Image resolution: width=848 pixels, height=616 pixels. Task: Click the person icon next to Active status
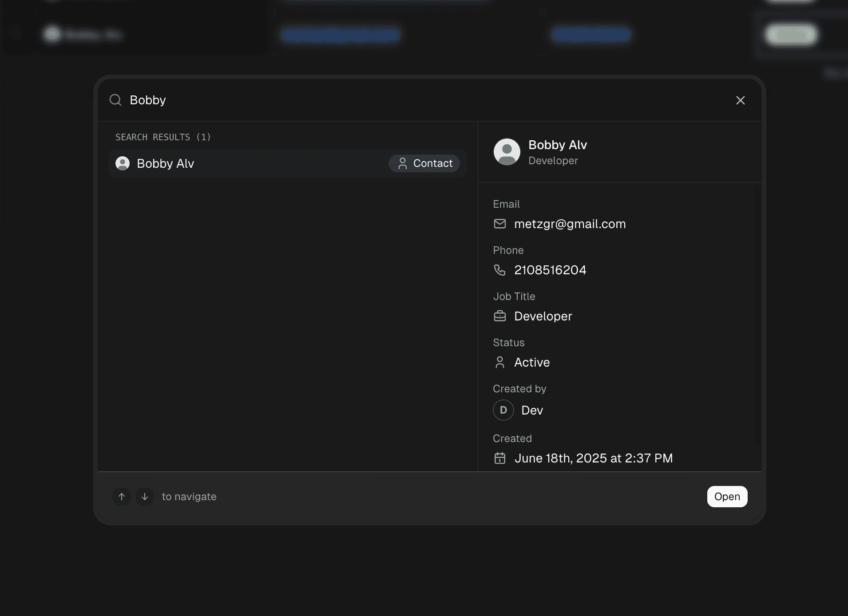(500, 362)
